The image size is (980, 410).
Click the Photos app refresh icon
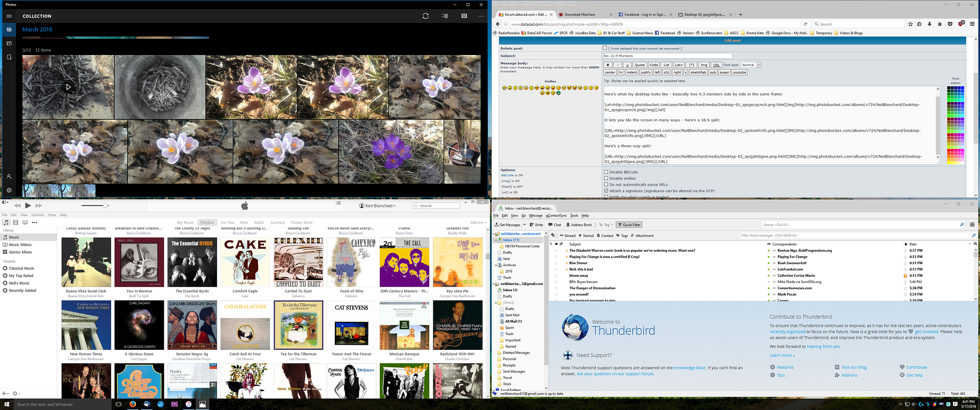coord(425,16)
